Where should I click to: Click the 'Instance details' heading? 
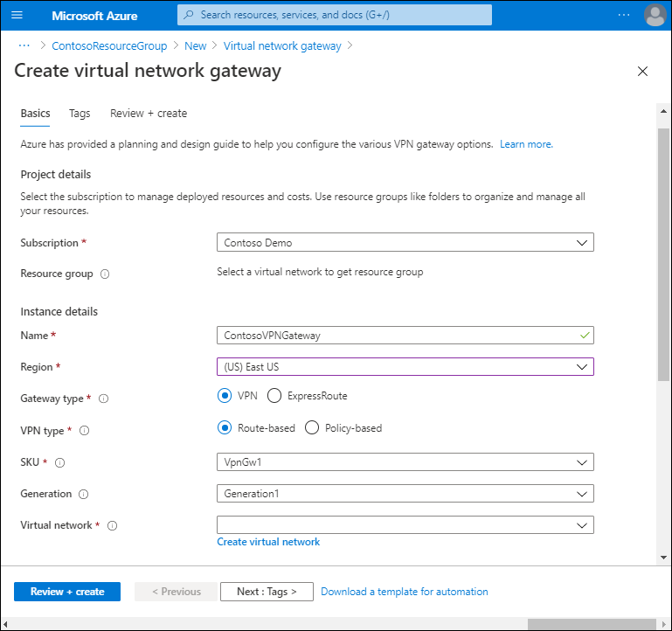59,312
